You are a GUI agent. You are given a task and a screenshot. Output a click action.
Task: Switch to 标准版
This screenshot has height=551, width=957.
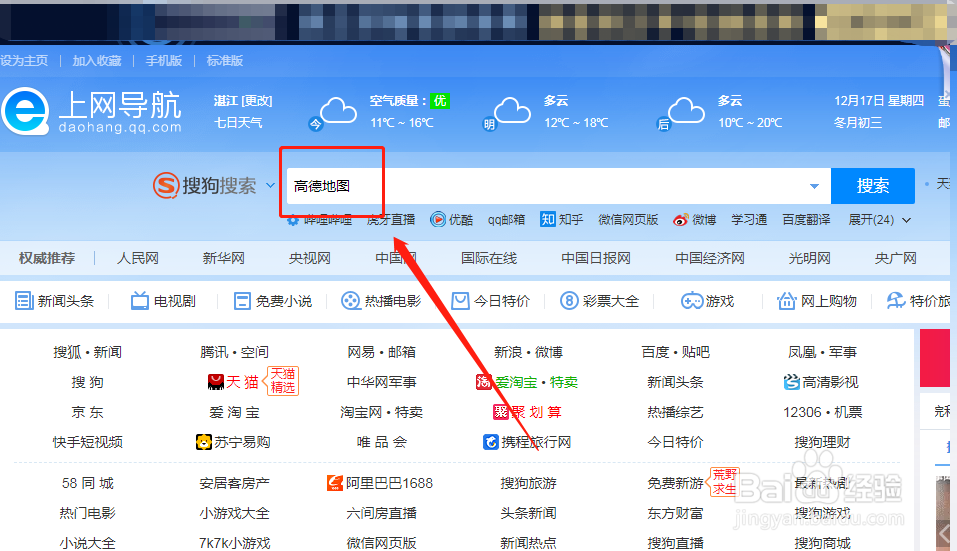pos(225,60)
